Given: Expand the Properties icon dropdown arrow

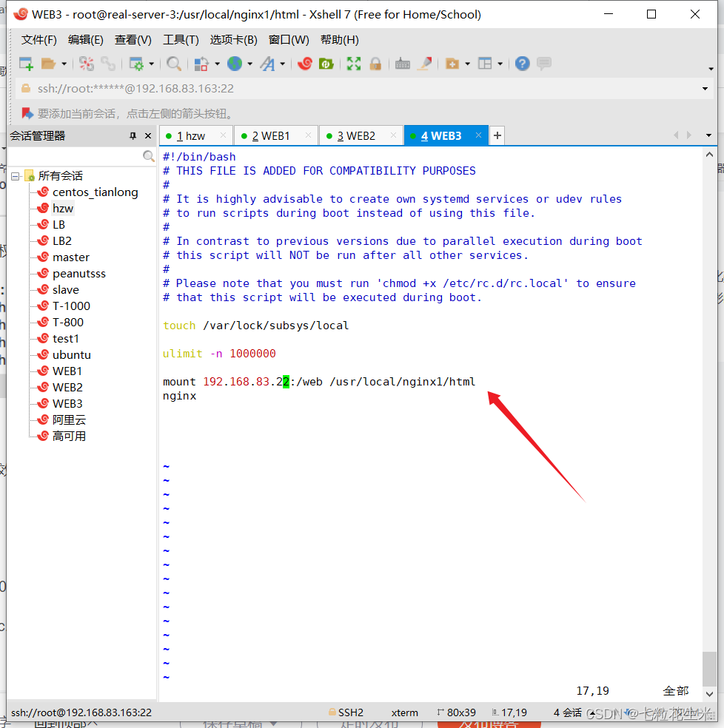Looking at the screenshot, I should pyautogui.click(x=152, y=64).
